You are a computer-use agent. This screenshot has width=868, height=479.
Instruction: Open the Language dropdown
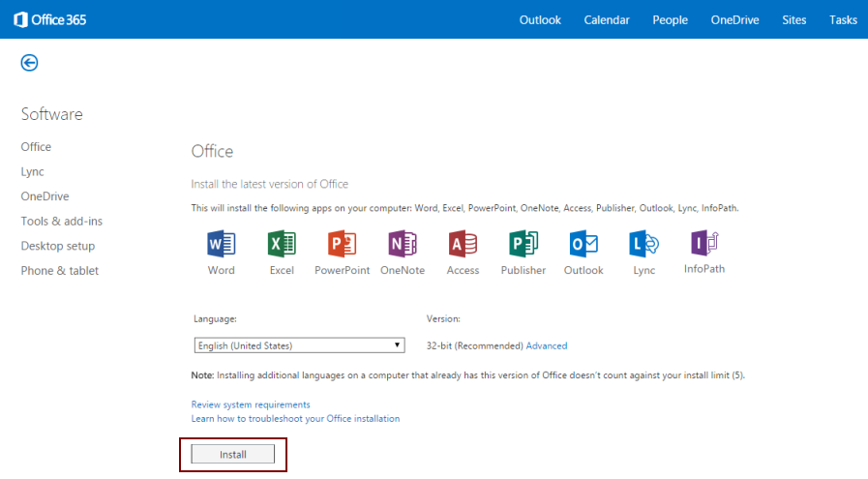(299, 345)
